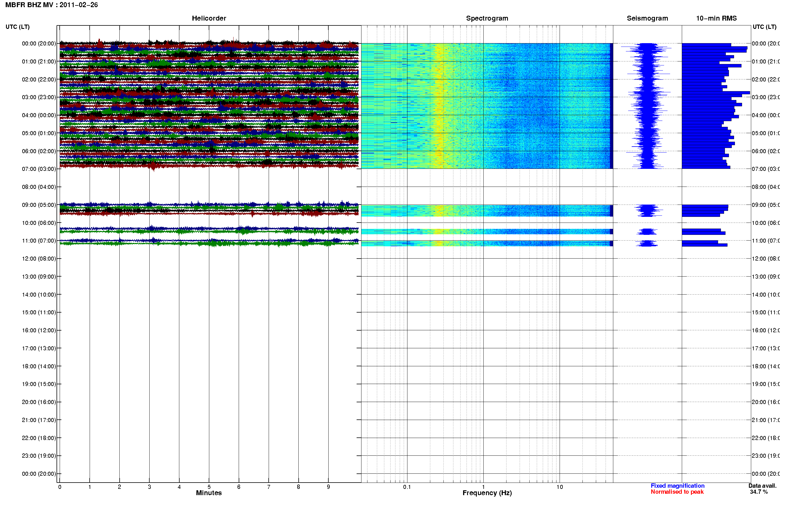Click the left '11:00 (07:00)' time label

tap(39, 241)
